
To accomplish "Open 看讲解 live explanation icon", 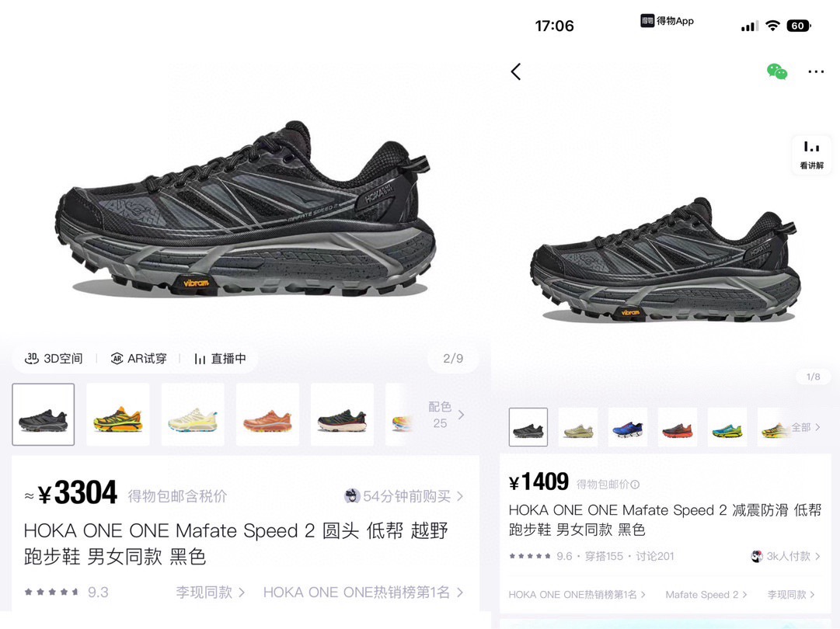I will 811,155.
